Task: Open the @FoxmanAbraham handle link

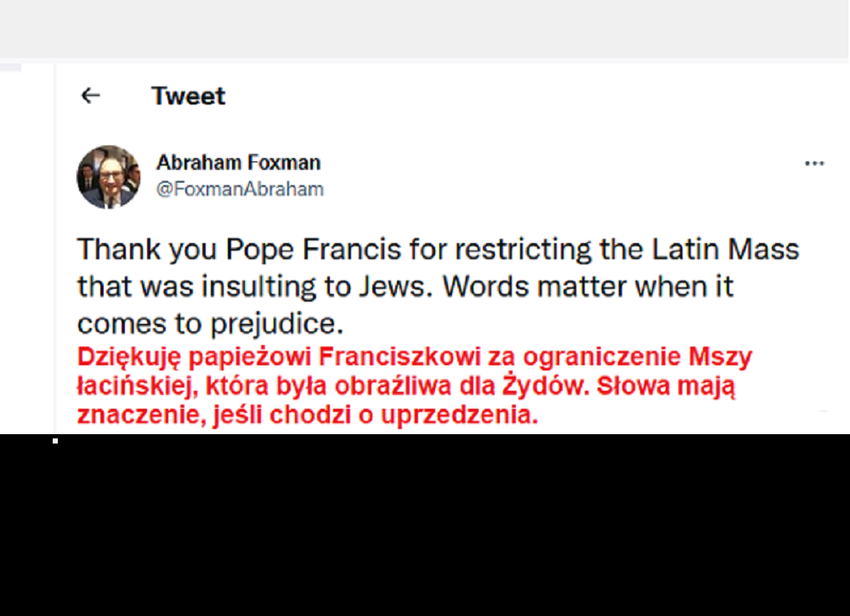Action: [x=240, y=189]
